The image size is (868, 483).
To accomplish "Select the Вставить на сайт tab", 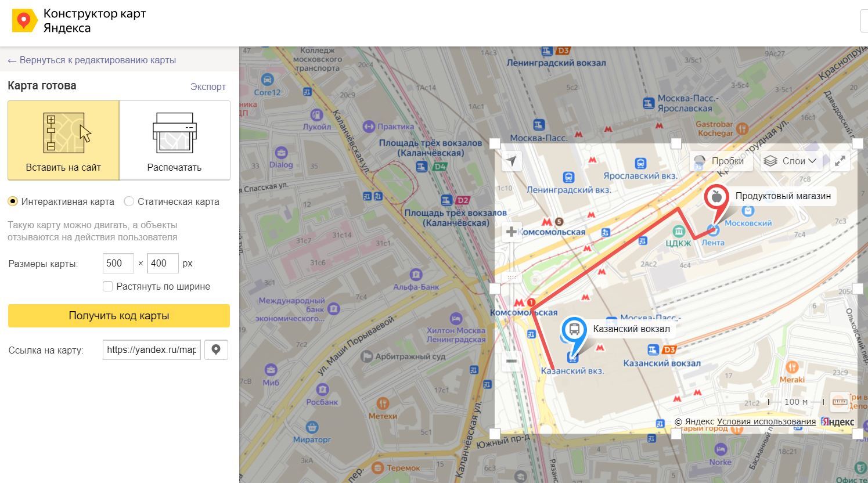I will (63, 140).
